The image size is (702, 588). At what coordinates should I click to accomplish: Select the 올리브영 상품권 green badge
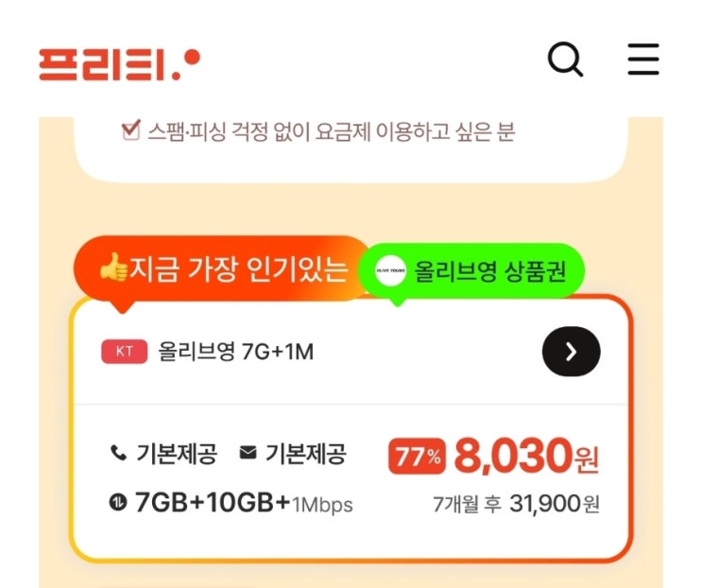(471, 271)
